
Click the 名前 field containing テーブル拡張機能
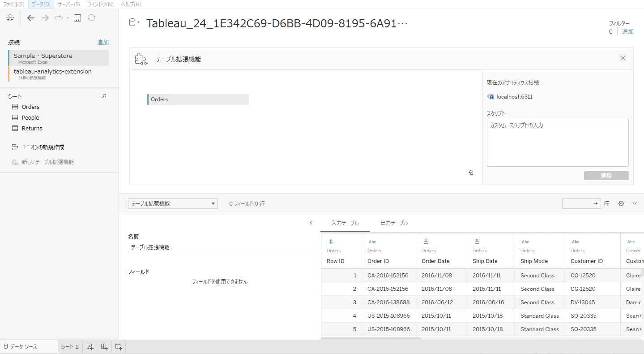pos(220,247)
